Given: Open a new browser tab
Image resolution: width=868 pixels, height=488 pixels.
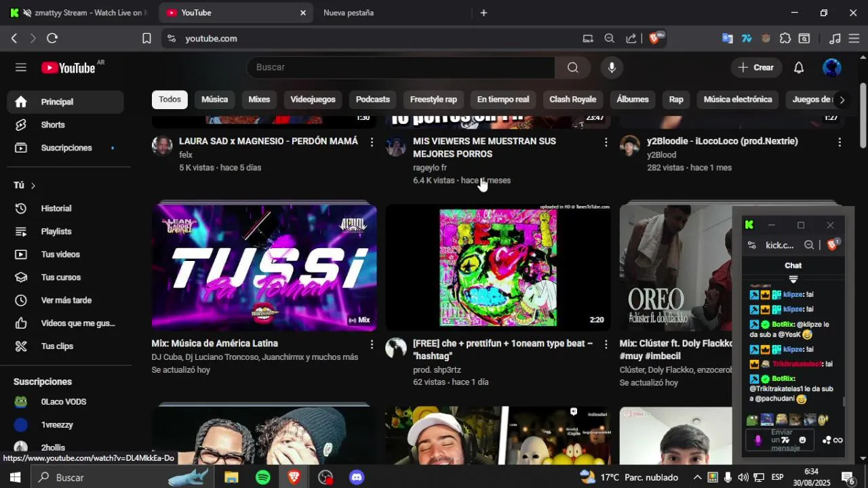Looking at the screenshot, I should [x=484, y=13].
